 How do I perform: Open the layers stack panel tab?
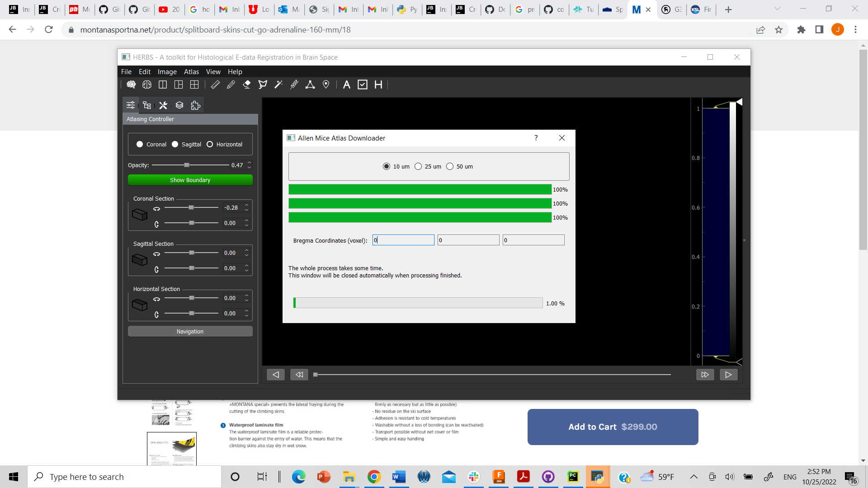coord(179,105)
